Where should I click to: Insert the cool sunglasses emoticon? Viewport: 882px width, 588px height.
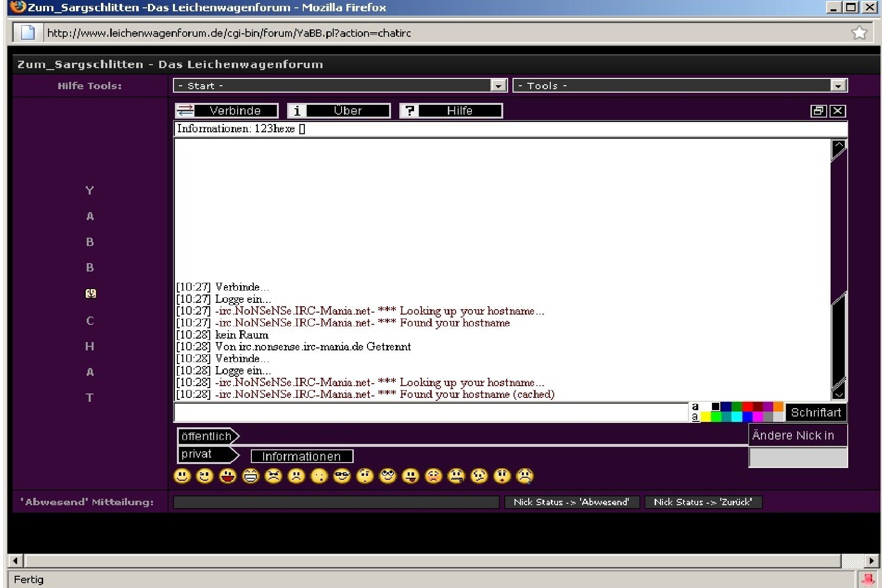tap(342, 476)
